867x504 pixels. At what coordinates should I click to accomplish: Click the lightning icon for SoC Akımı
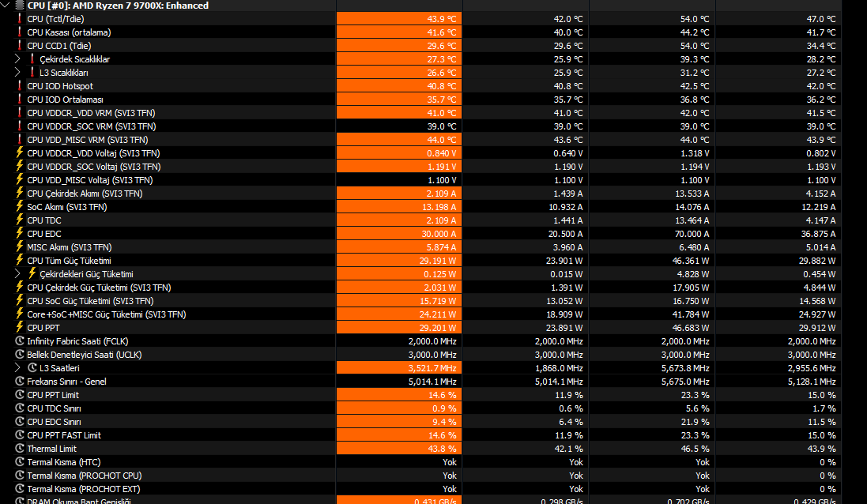(x=20, y=206)
